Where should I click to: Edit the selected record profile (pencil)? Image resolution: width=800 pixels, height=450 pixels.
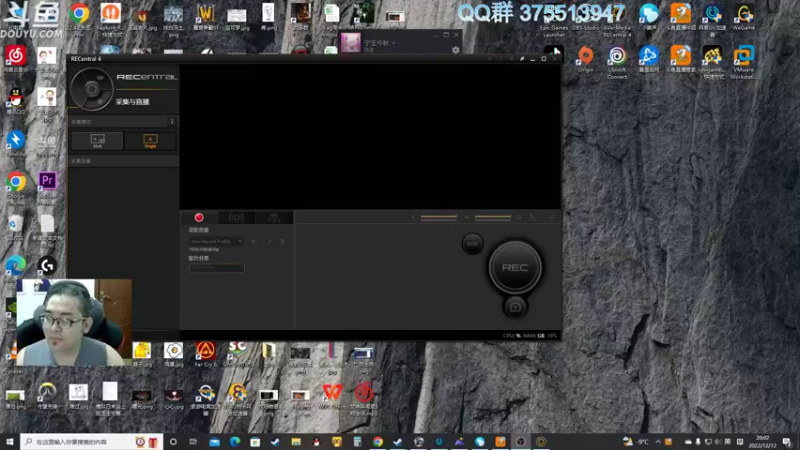coord(269,241)
